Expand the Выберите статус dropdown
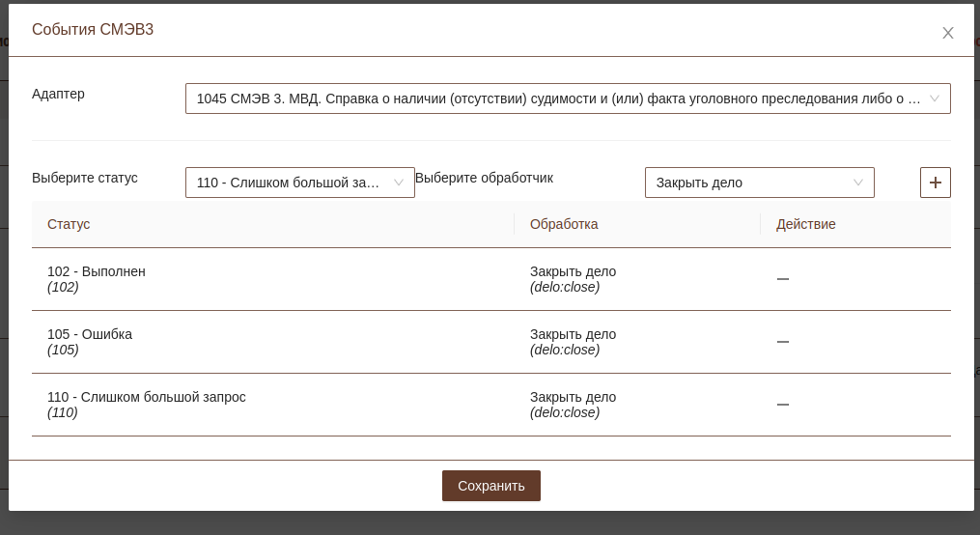 (x=299, y=183)
